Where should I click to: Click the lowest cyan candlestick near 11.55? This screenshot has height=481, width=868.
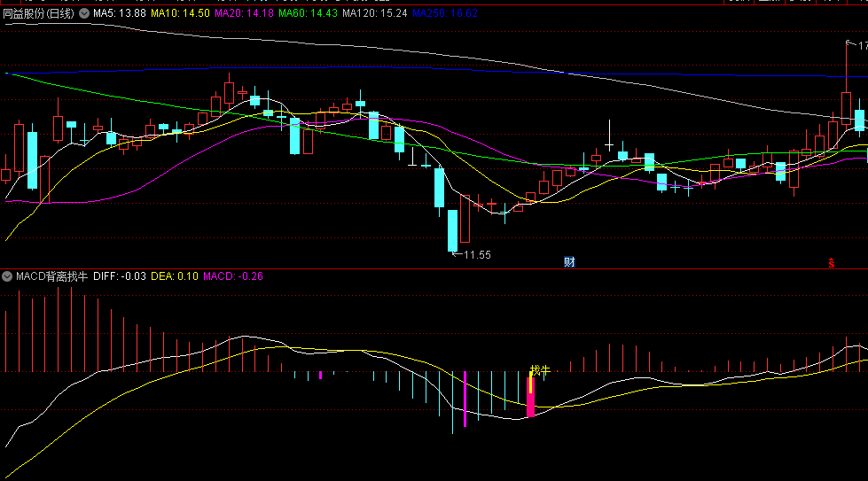pyautogui.click(x=453, y=230)
